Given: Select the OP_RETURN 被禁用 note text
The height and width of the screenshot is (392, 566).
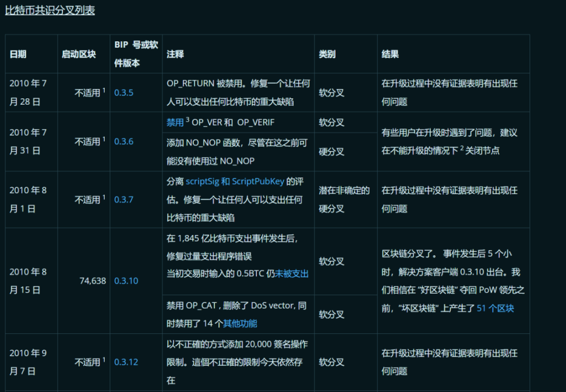Looking at the screenshot, I should [x=238, y=92].
